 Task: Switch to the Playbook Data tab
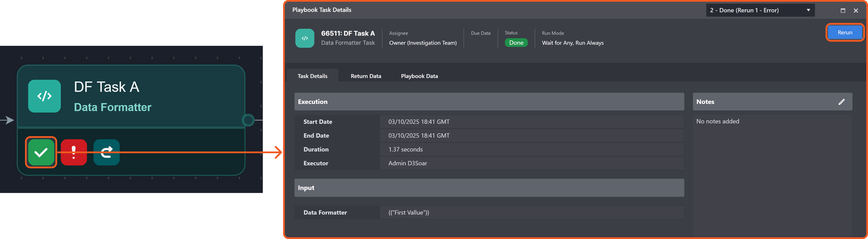[419, 76]
